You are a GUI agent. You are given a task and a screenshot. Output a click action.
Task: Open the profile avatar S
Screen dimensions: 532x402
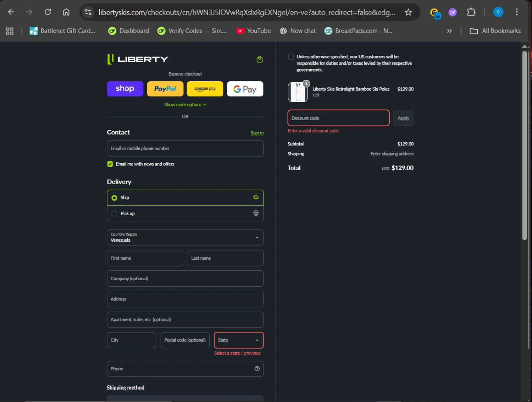[498, 12]
